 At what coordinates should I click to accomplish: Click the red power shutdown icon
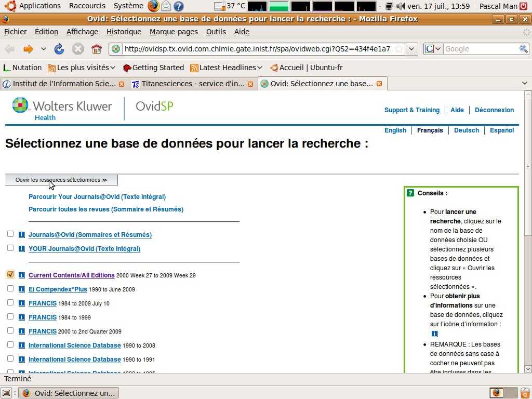tap(524, 6)
